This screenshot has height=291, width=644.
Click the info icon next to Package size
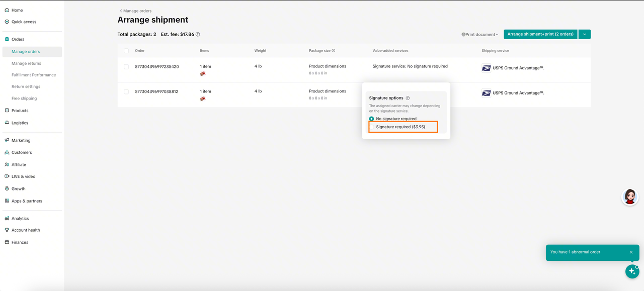click(x=334, y=51)
